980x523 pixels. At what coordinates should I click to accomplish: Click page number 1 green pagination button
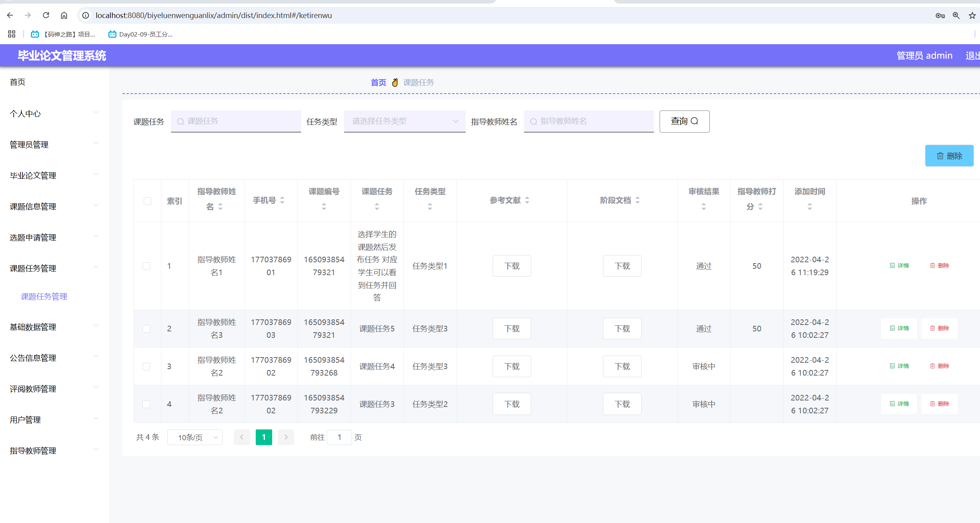pyautogui.click(x=264, y=437)
